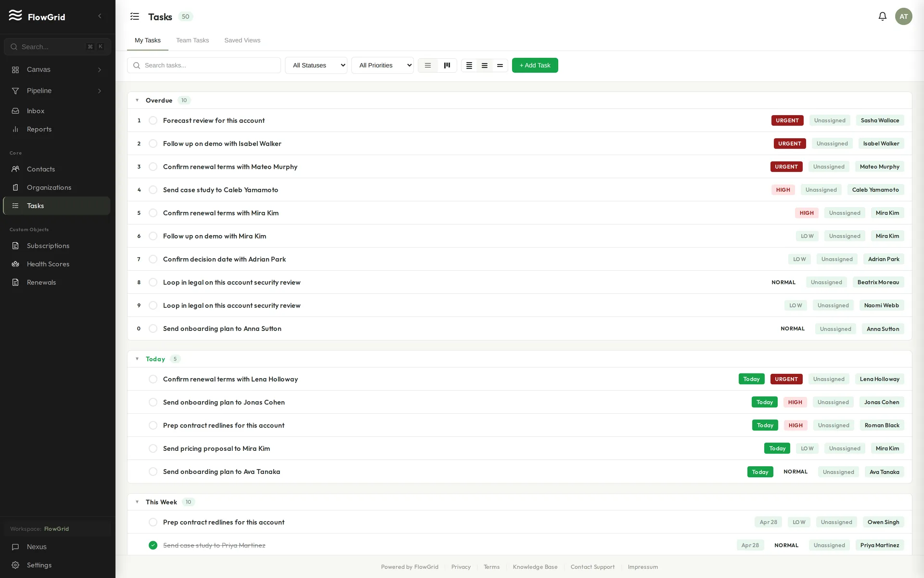
Task: Select the Tasks list icon in sidebar
Action: pyautogui.click(x=15, y=206)
